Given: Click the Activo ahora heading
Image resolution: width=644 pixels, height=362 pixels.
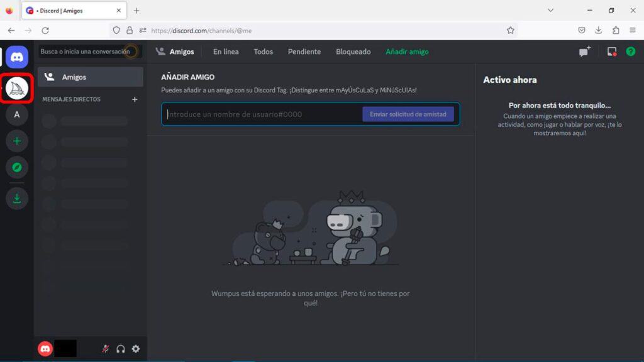Looking at the screenshot, I should point(509,80).
